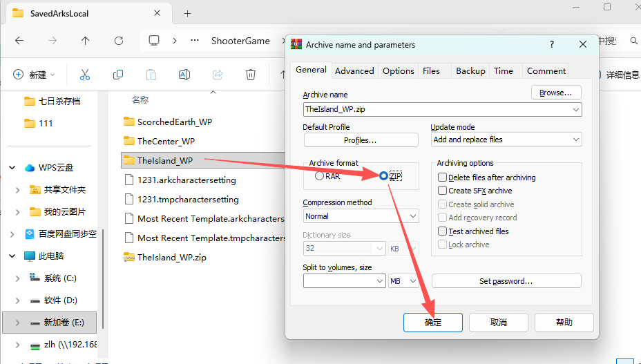
Task: Enable Delete files after archiving
Action: click(x=443, y=178)
